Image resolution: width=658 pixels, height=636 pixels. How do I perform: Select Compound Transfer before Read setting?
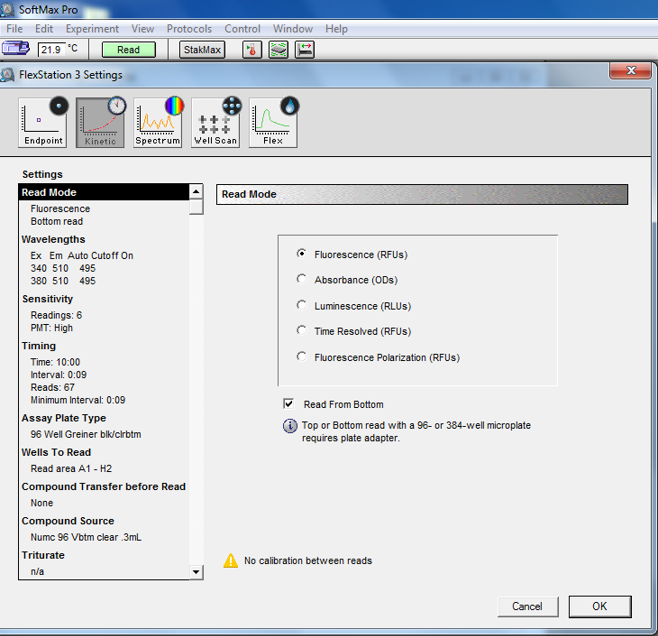tap(104, 487)
